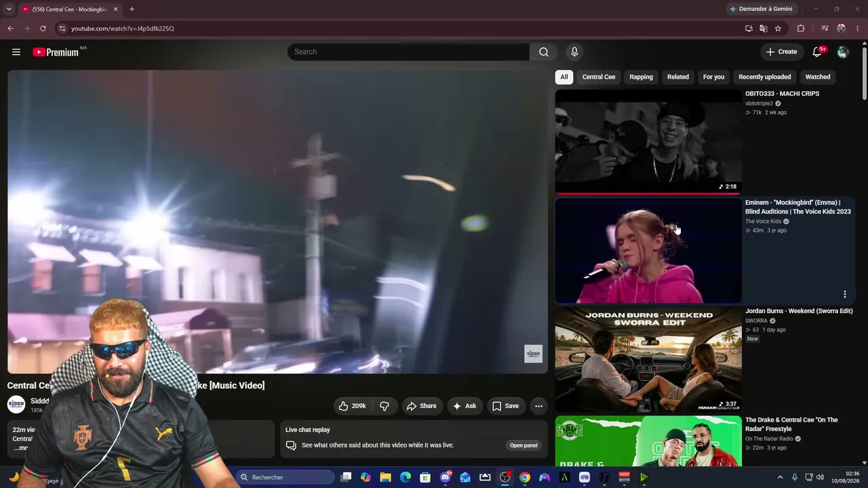Screen dimensions: 868x488
Task: Visit the SWORRA channel link
Action: point(756,321)
